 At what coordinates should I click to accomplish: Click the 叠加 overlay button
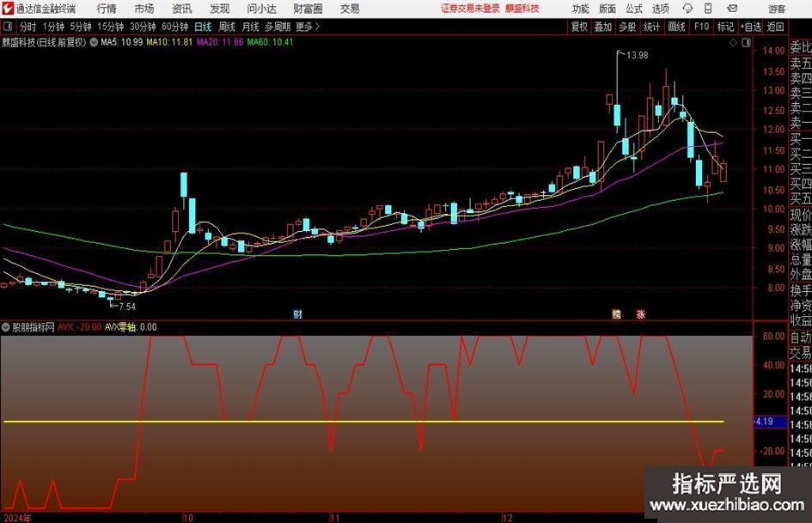603,27
